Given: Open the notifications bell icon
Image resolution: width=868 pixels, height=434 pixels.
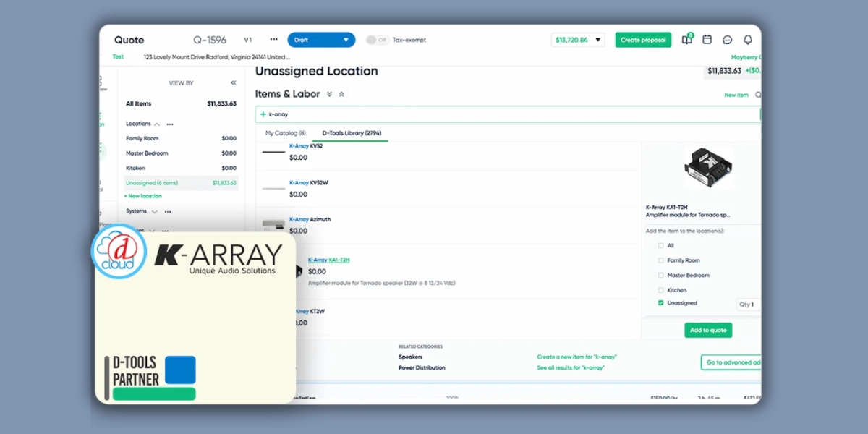Looking at the screenshot, I should click(x=748, y=40).
